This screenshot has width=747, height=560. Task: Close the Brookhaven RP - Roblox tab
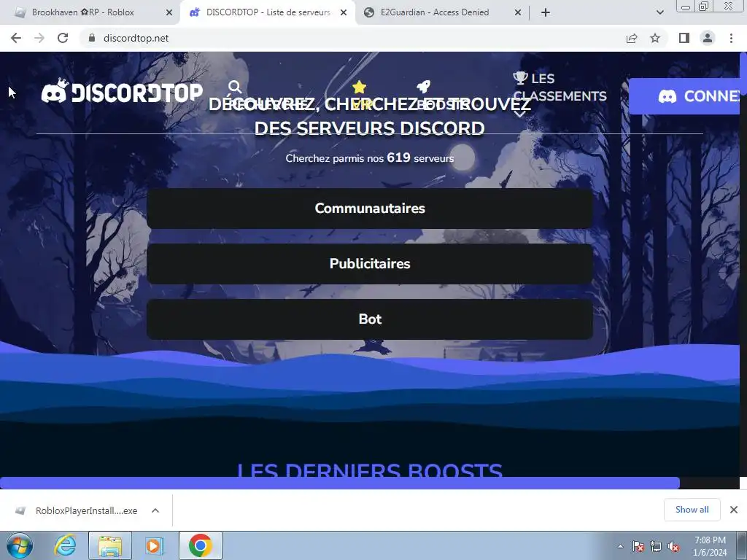[169, 12]
